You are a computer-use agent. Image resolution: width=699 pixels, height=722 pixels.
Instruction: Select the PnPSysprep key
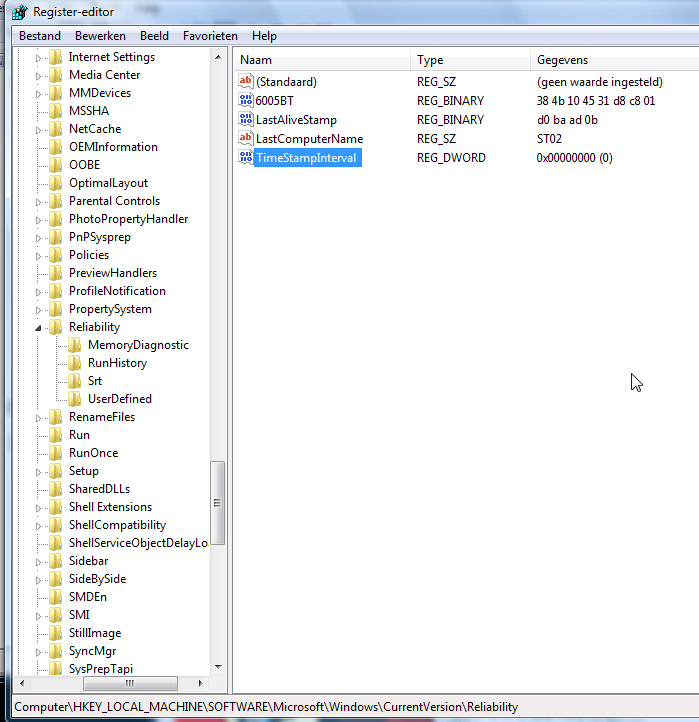(100, 237)
